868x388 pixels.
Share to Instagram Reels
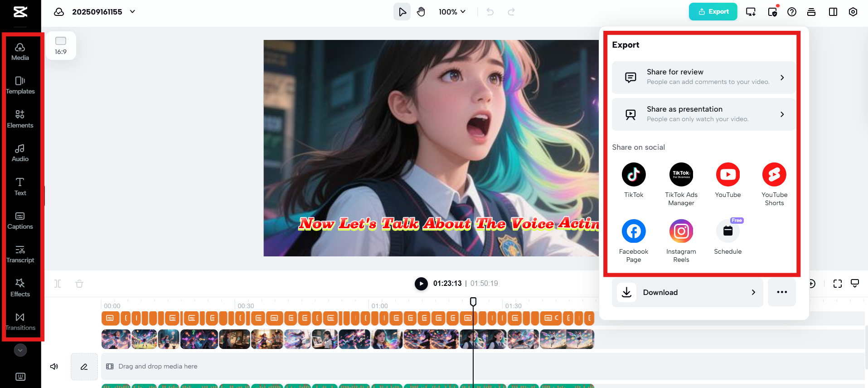click(681, 231)
